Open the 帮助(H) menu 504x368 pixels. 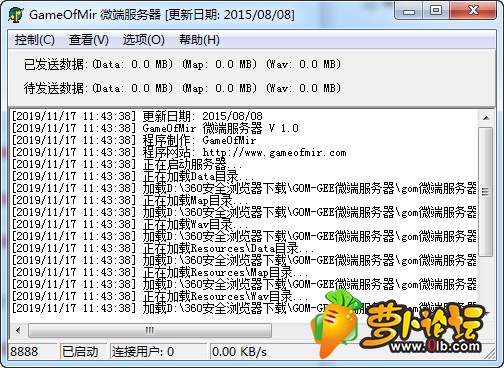point(199,40)
